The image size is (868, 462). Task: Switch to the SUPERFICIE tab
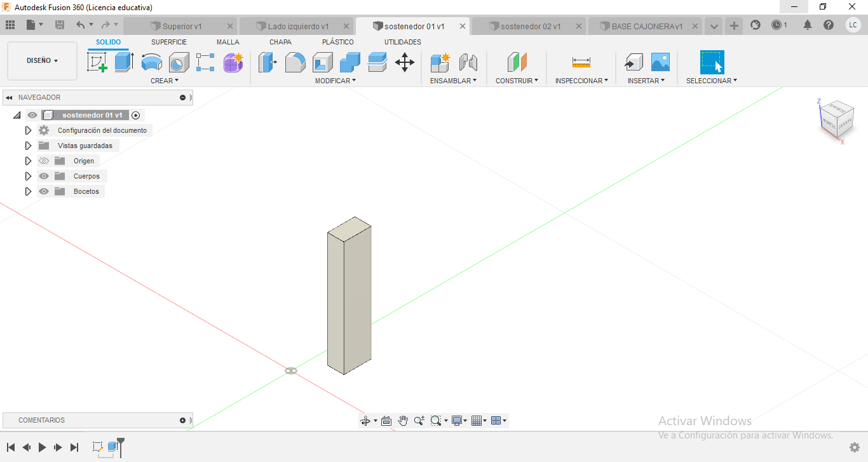(169, 42)
